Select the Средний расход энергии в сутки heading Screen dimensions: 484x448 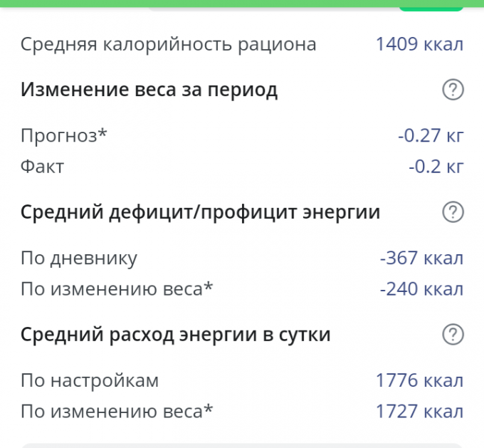pyautogui.click(x=175, y=334)
